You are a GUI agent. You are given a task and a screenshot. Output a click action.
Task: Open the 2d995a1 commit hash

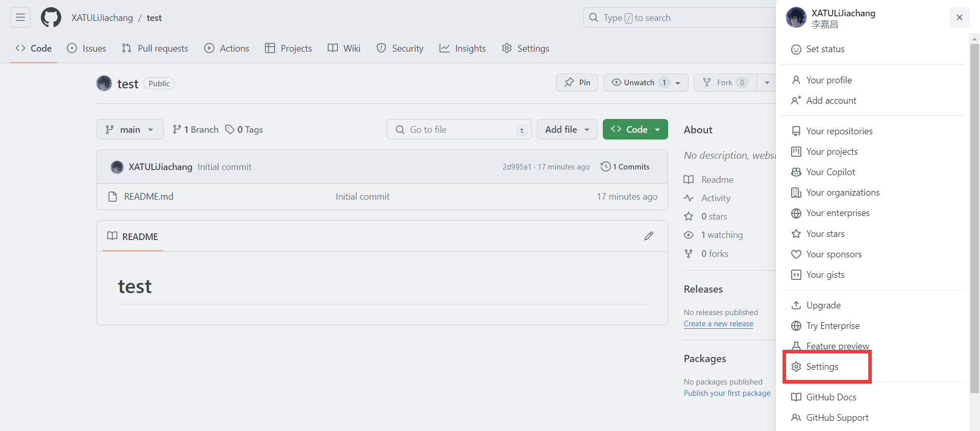[517, 167]
